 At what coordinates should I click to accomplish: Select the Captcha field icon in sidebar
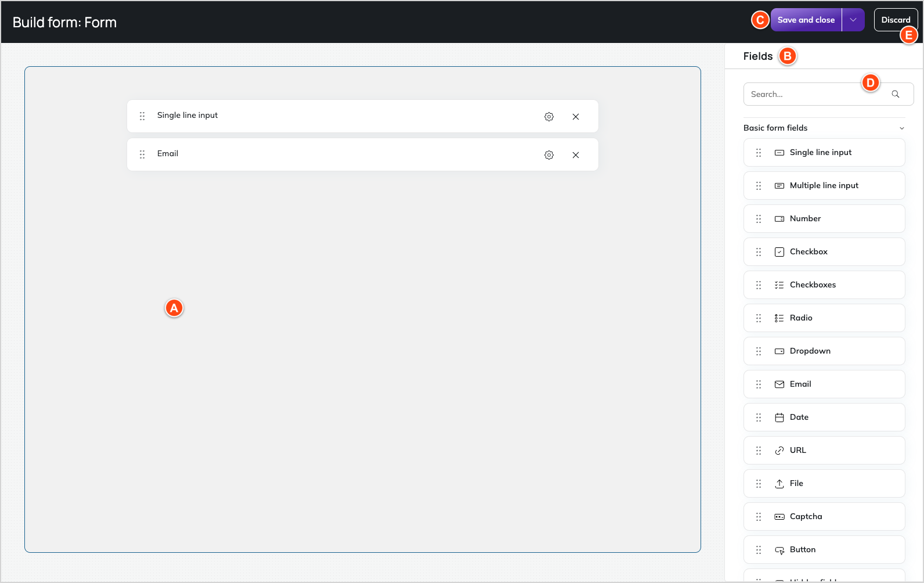(x=779, y=517)
